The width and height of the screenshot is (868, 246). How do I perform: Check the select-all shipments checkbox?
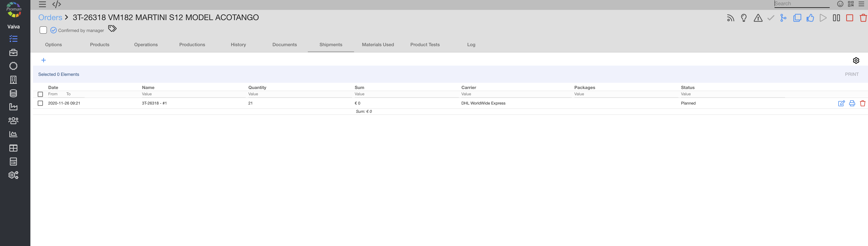coord(40,94)
